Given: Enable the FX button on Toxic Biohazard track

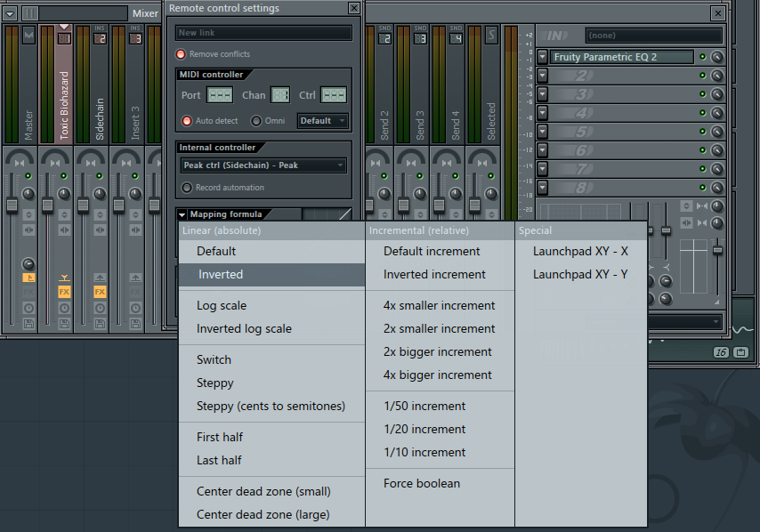Looking at the screenshot, I should click(64, 292).
